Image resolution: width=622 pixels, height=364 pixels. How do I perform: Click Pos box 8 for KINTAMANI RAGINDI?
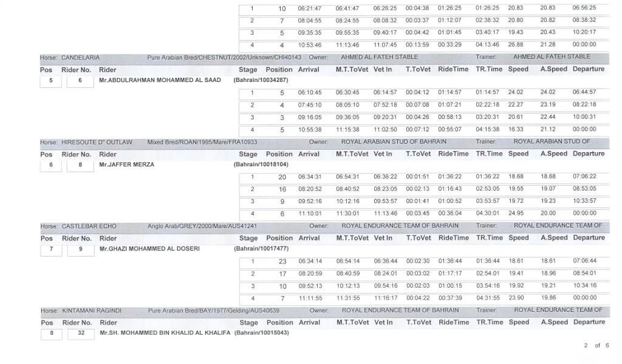pos(52,334)
